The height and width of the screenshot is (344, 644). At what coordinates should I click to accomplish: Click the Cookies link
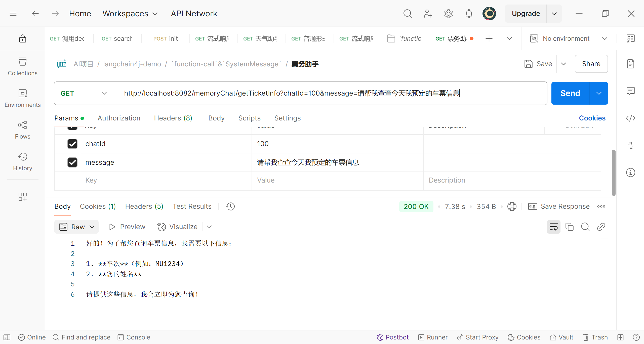[x=592, y=118]
